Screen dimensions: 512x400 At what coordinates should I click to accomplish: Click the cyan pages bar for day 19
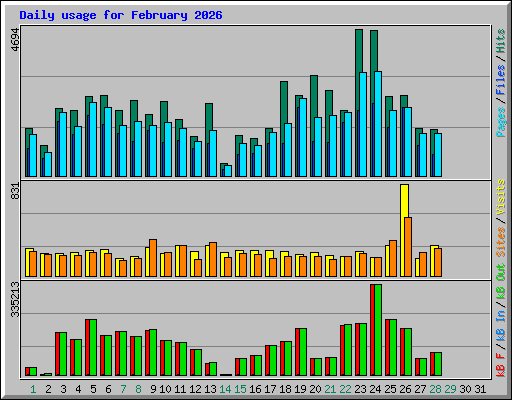[303, 137]
